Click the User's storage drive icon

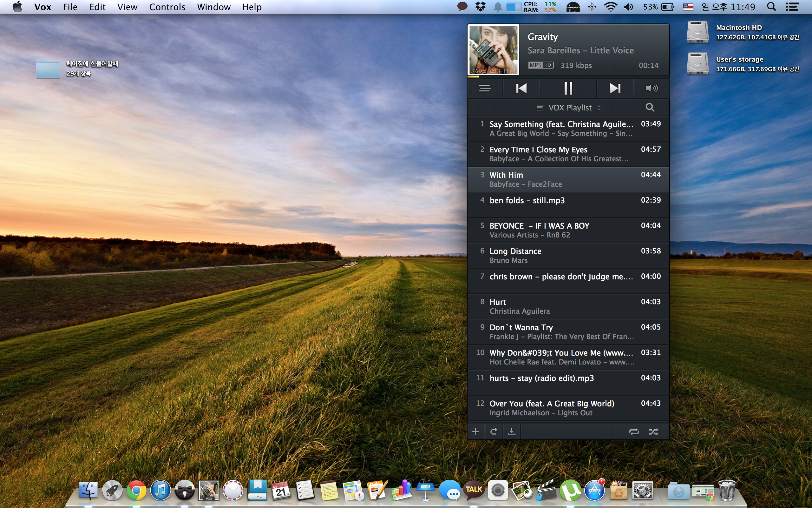[697, 64]
